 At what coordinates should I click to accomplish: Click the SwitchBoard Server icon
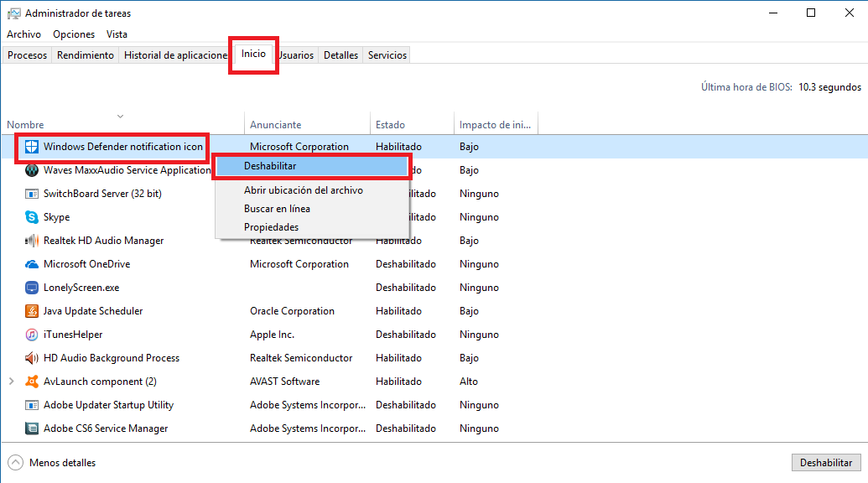click(x=32, y=194)
